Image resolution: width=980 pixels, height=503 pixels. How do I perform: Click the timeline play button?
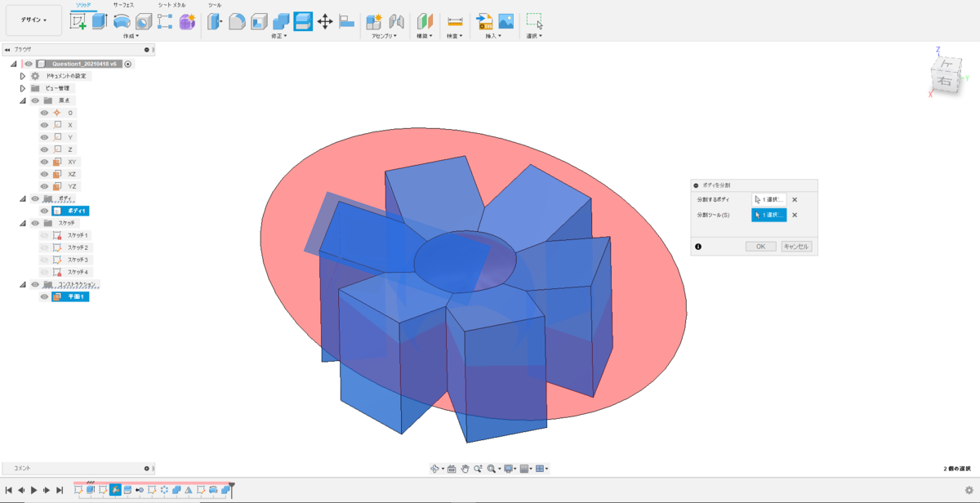coord(33,490)
